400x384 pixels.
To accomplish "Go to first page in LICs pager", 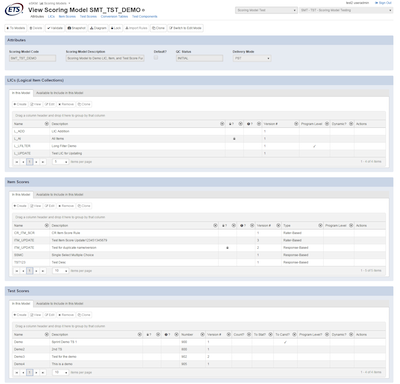I will 17,162.
